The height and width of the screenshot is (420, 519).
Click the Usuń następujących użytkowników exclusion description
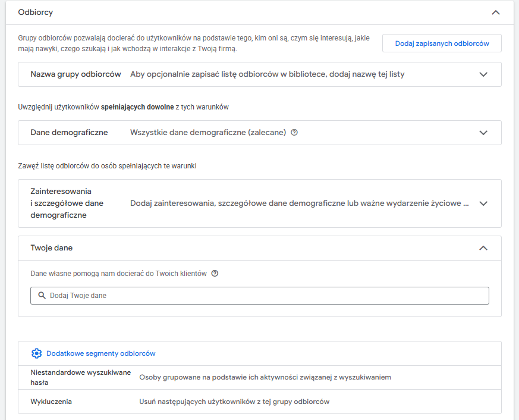pos(234,402)
